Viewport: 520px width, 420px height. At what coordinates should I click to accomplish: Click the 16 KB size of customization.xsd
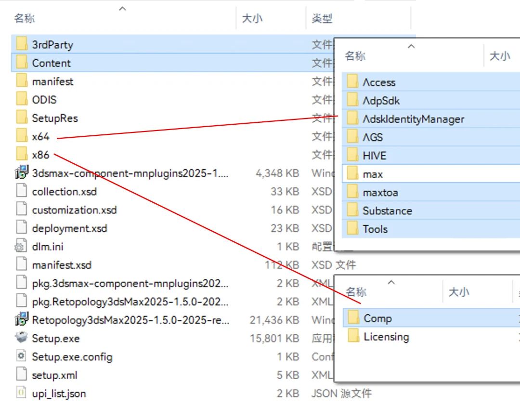(x=285, y=210)
